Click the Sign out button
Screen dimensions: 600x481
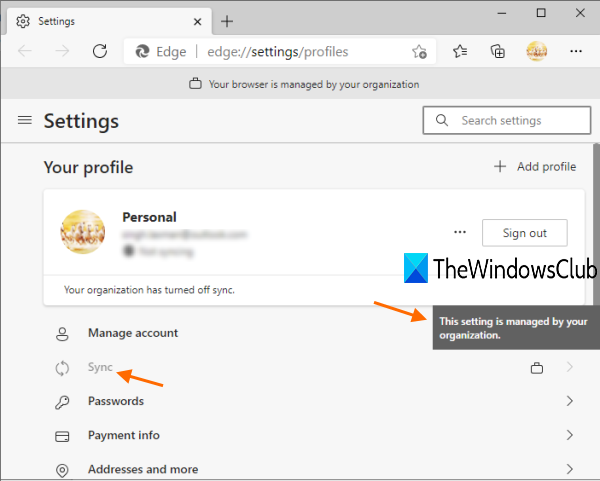[x=525, y=233]
